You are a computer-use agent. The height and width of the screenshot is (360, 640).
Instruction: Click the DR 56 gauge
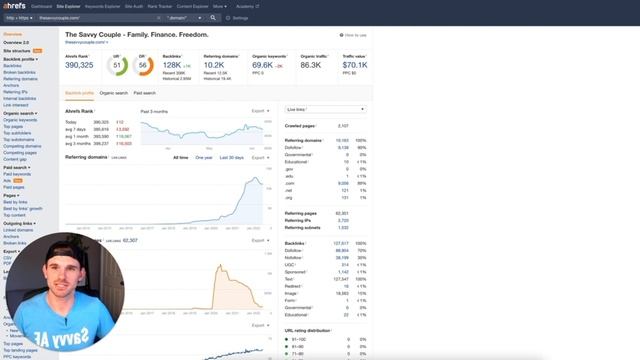pos(142,65)
